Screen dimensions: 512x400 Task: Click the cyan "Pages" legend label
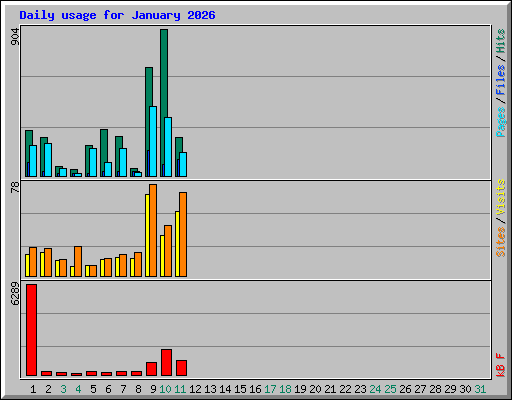(501, 122)
